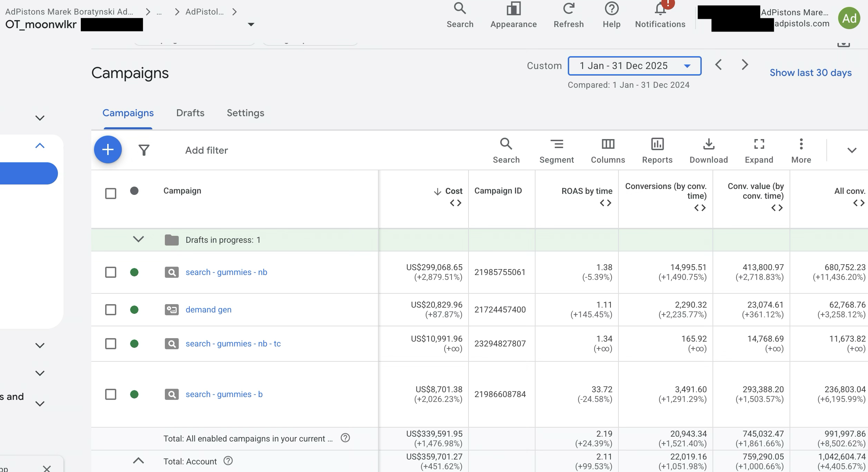Open the More three-dot menu
This screenshot has height=472, width=868.
click(x=801, y=144)
